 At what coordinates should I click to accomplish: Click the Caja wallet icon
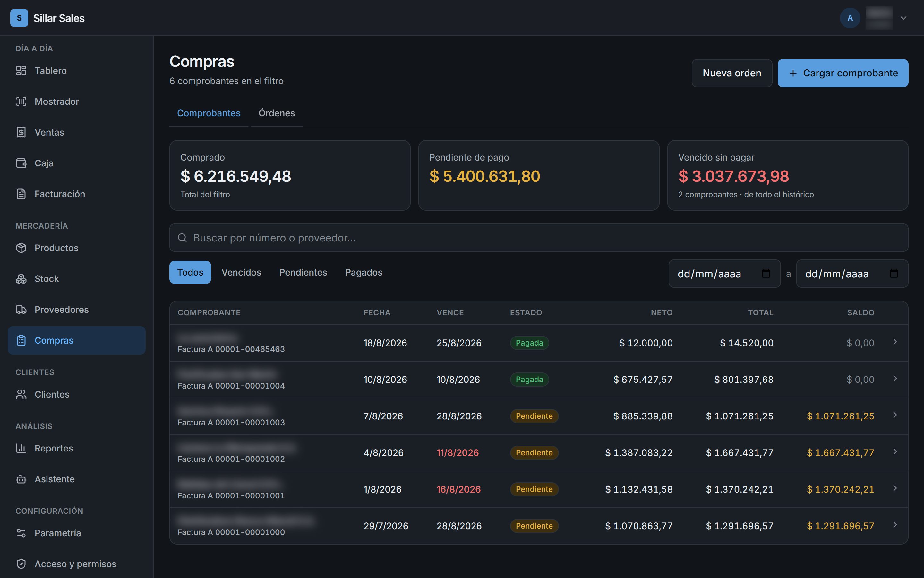[21, 163]
